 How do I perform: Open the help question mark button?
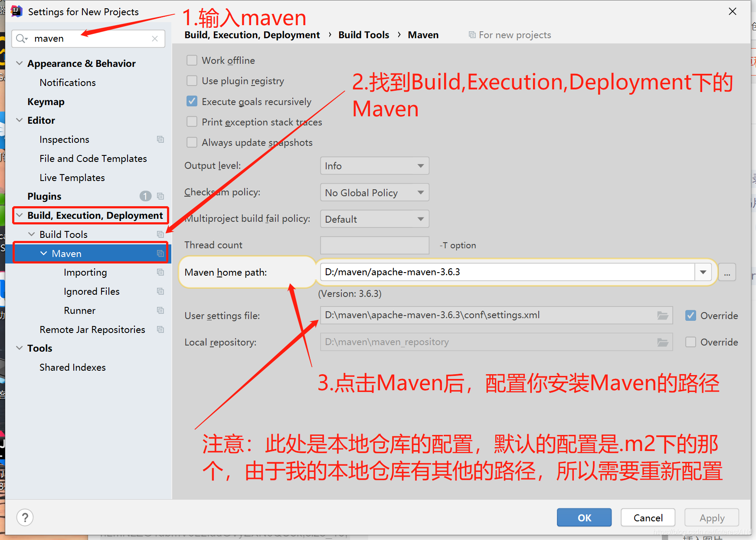[x=25, y=517]
